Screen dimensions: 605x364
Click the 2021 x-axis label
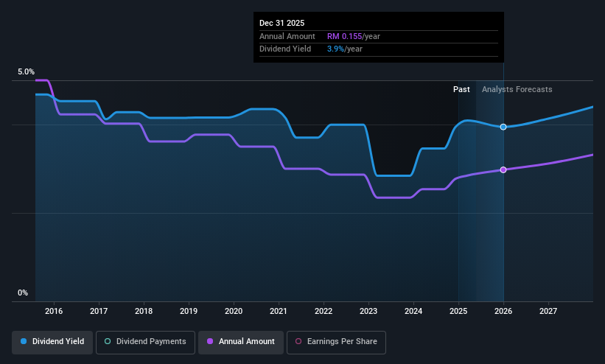[x=279, y=311]
